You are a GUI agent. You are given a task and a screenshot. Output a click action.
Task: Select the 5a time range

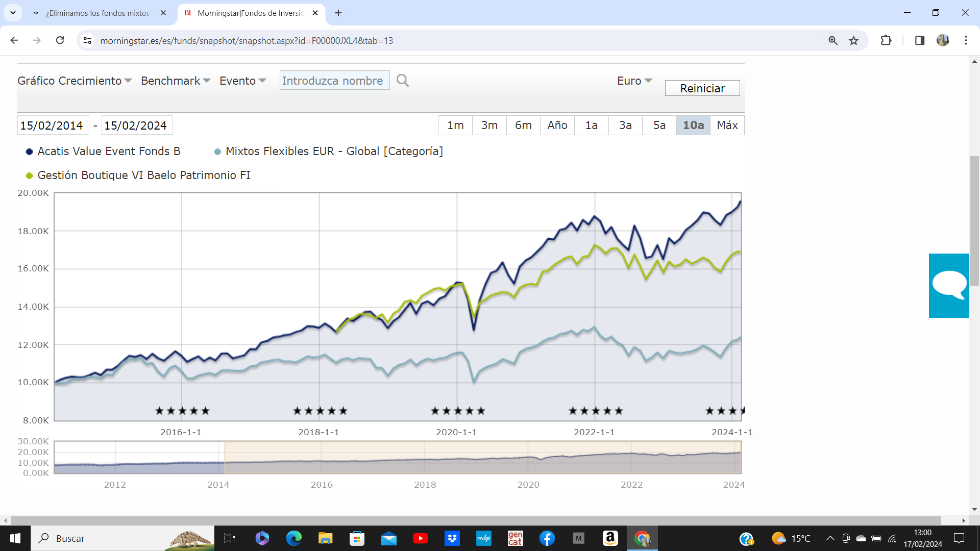(x=659, y=125)
